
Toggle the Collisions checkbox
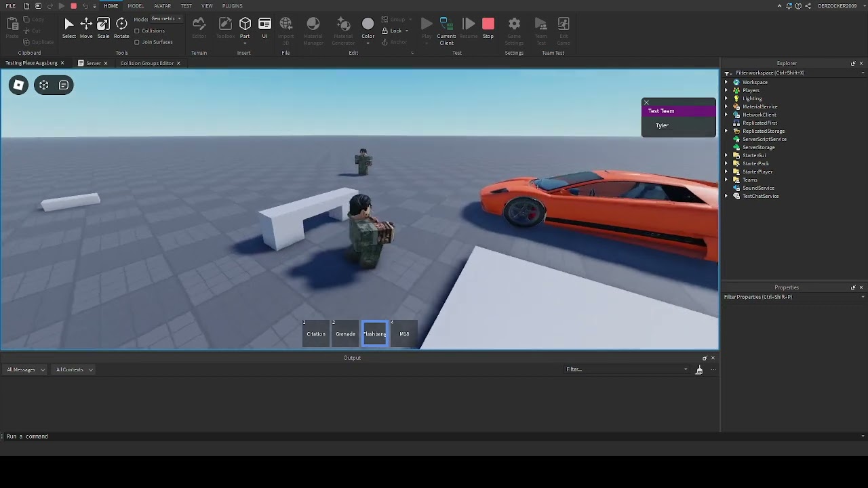[138, 30]
